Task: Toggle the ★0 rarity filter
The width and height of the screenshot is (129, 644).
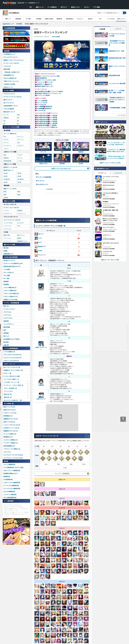Action: pos(86,446)
